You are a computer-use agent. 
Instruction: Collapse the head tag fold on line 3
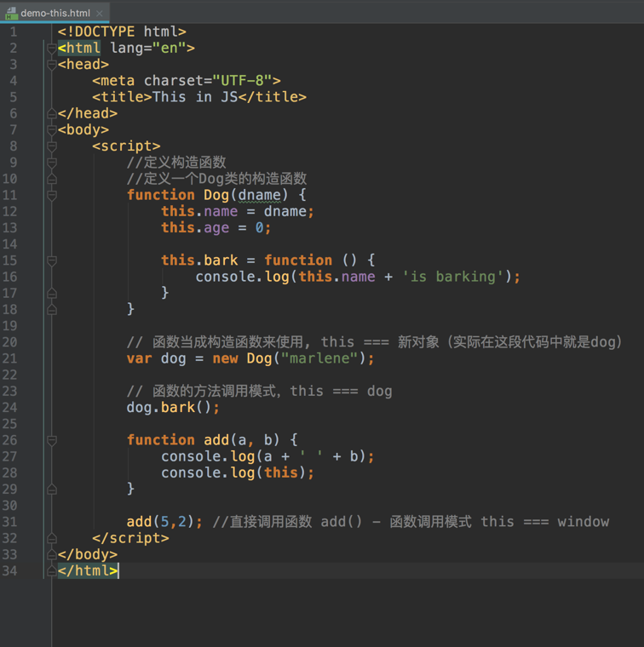(x=52, y=65)
